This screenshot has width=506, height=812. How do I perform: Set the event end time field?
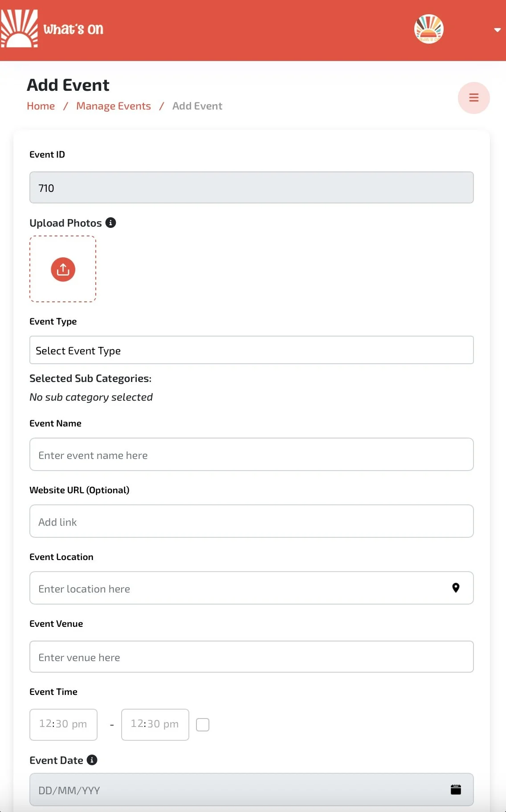click(155, 724)
